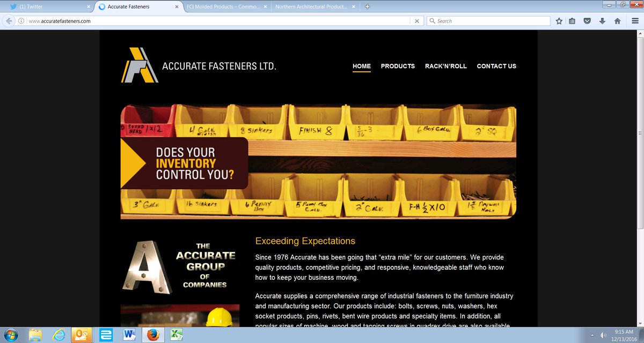
Task: Click the CONTACT US link
Action: (x=496, y=66)
